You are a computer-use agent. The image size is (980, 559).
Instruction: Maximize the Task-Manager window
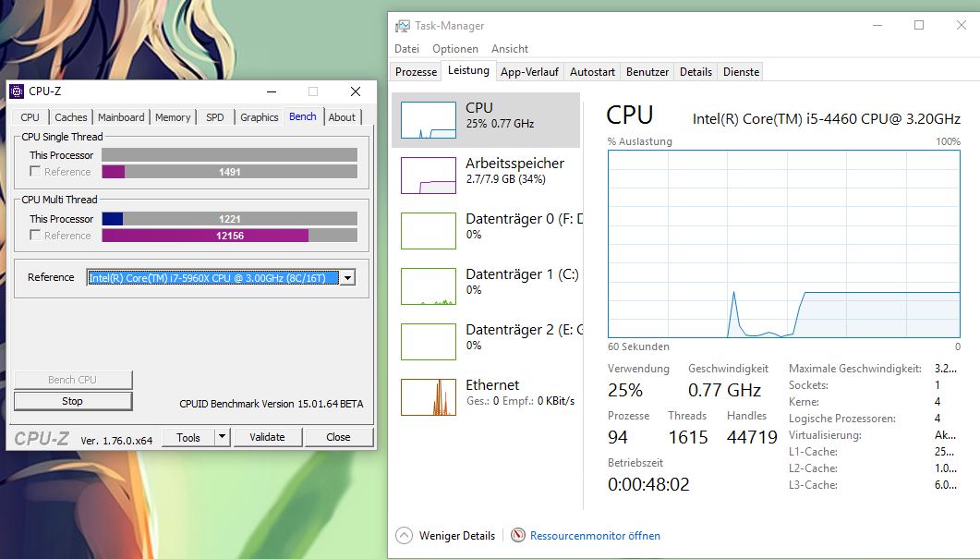tap(919, 25)
